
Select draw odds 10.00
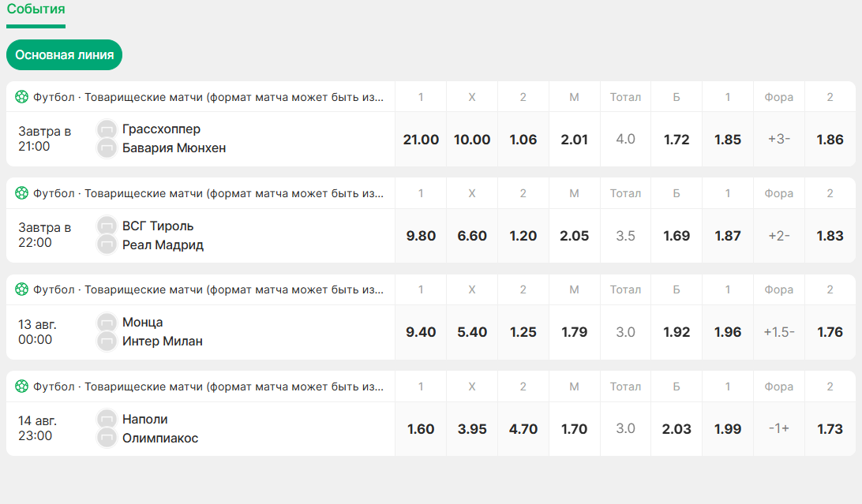[472, 140]
